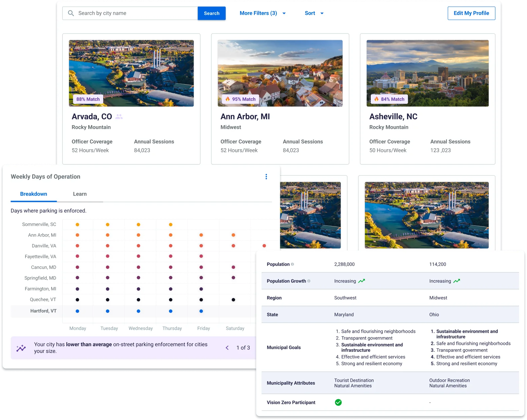Image resolution: width=527 pixels, height=420 pixels.
Task: Click the sparkle insights icon in banner
Action: click(x=21, y=348)
